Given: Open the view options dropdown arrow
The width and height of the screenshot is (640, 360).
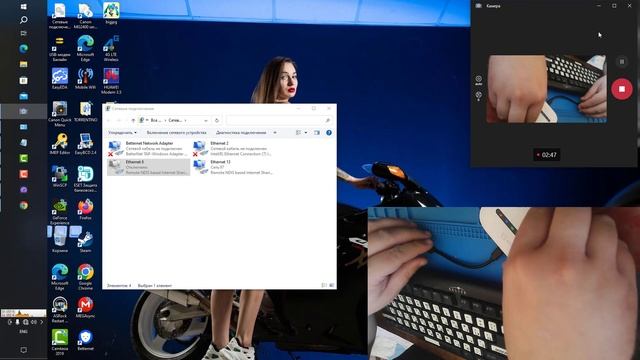Looking at the screenshot, I should [x=306, y=133].
